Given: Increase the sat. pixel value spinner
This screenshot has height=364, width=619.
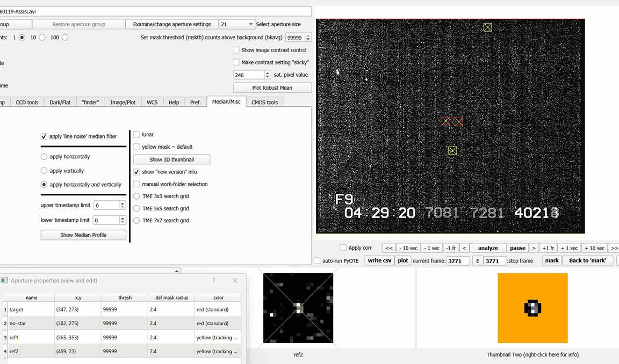Looking at the screenshot, I should pos(268,73).
